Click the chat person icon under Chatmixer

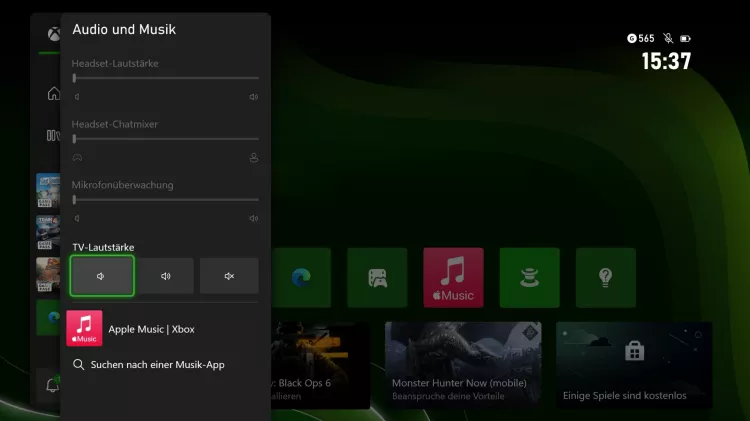coord(254,157)
